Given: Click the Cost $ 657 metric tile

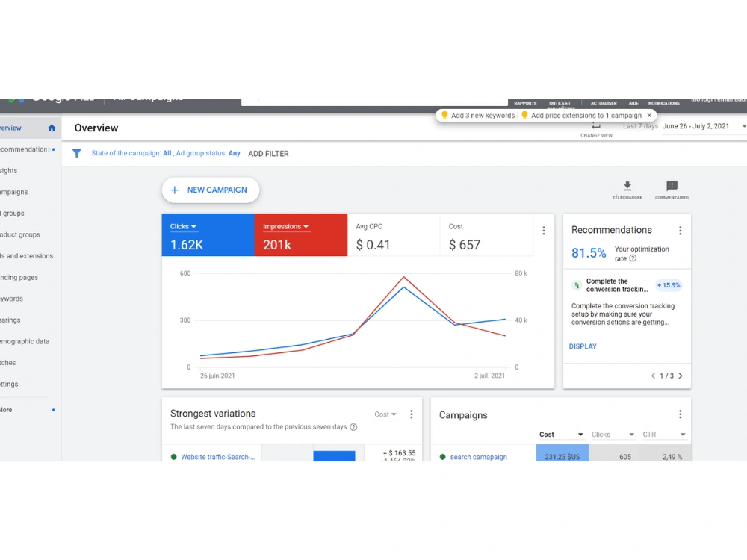Looking at the screenshot, I should [x=486, y=235].
